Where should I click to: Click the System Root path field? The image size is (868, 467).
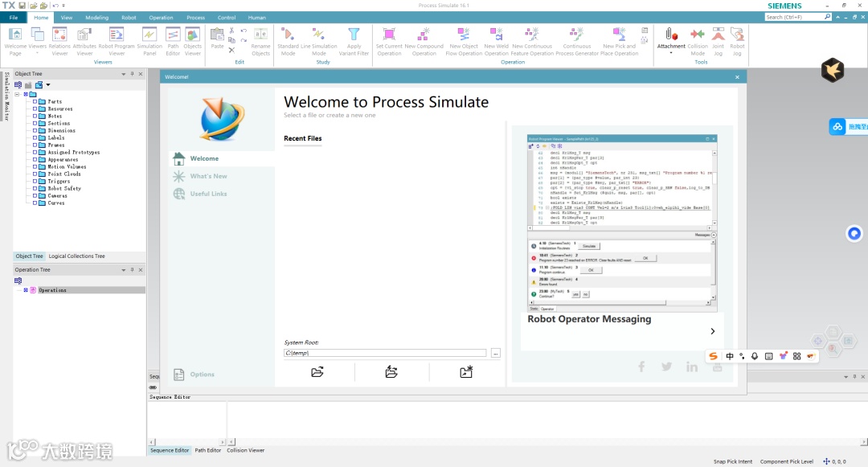click(385, 353)
